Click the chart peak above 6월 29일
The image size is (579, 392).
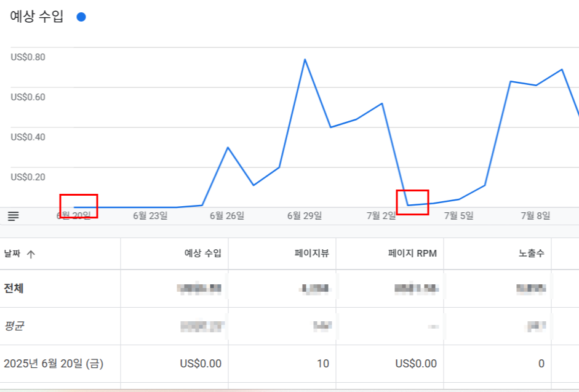click(x=306, y=58)
